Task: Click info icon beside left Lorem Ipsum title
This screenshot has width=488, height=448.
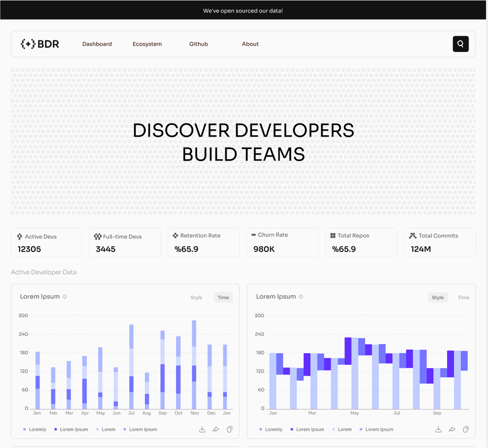Action: click(x=65, y=297)
